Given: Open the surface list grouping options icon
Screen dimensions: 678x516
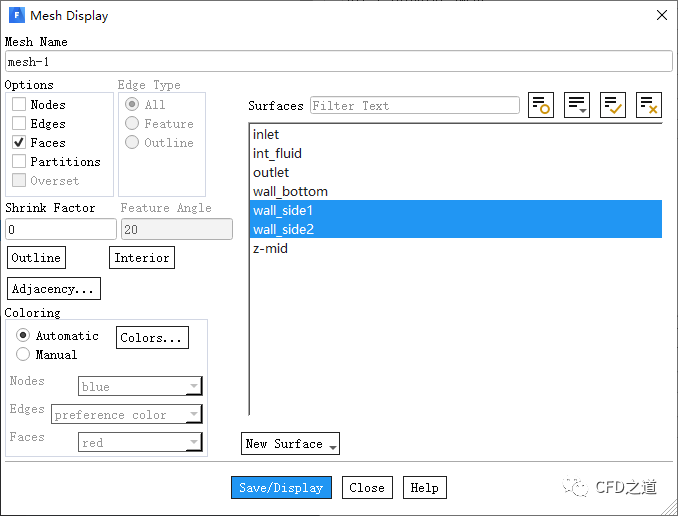Looking at the screenshot, I should 577,105.
